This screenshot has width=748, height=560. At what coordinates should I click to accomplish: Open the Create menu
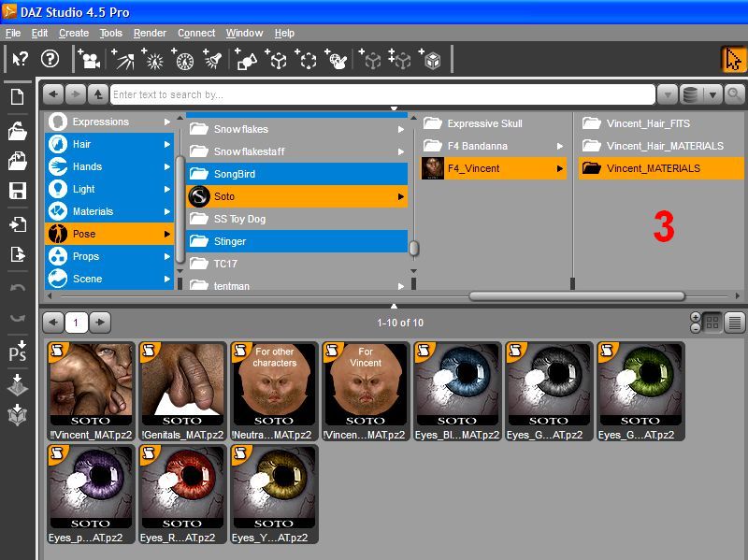74,33
